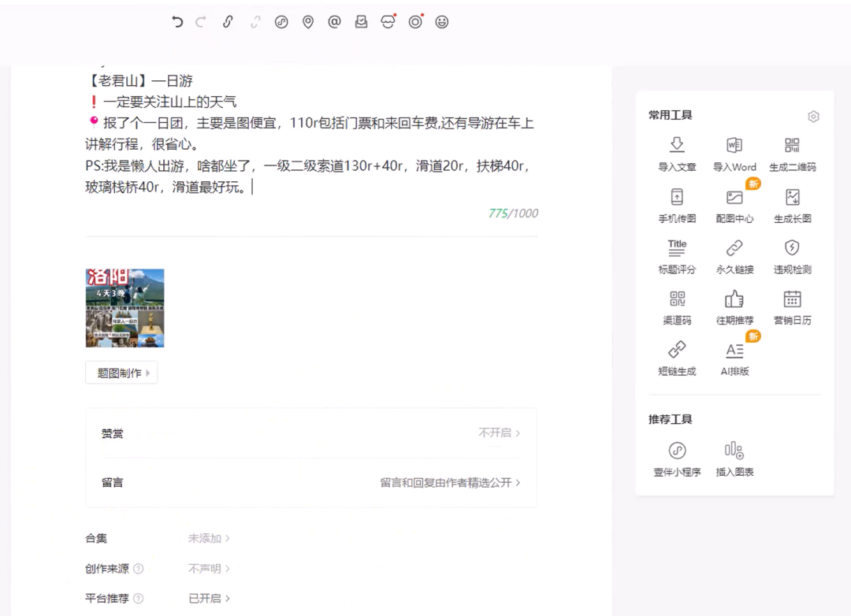
Task: Open 壹伴小程序 in 推荐工具
Action: point(677,459)
